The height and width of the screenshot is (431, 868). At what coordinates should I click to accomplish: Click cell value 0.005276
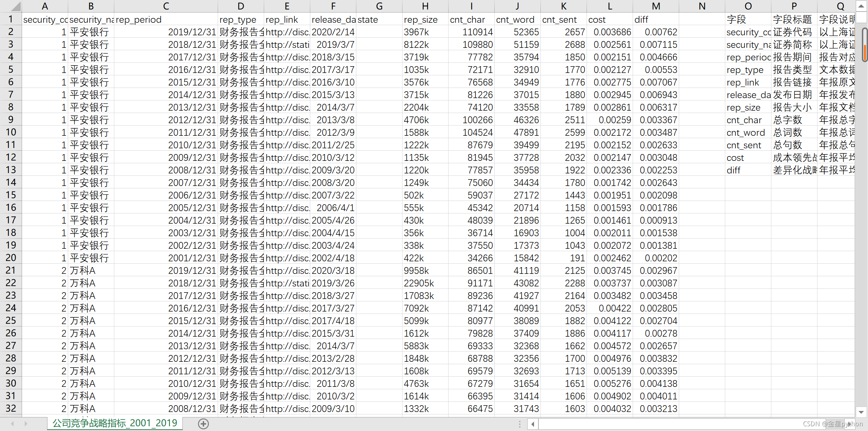pyautogui.click(x=610, y=383)
